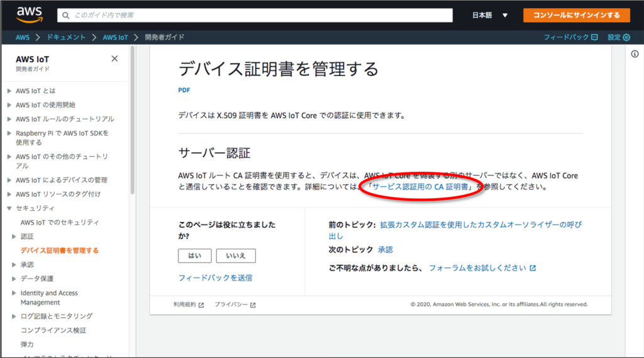Click the コンソールにサインインする button
Screen dimensions: 644x358
point(576,15)
